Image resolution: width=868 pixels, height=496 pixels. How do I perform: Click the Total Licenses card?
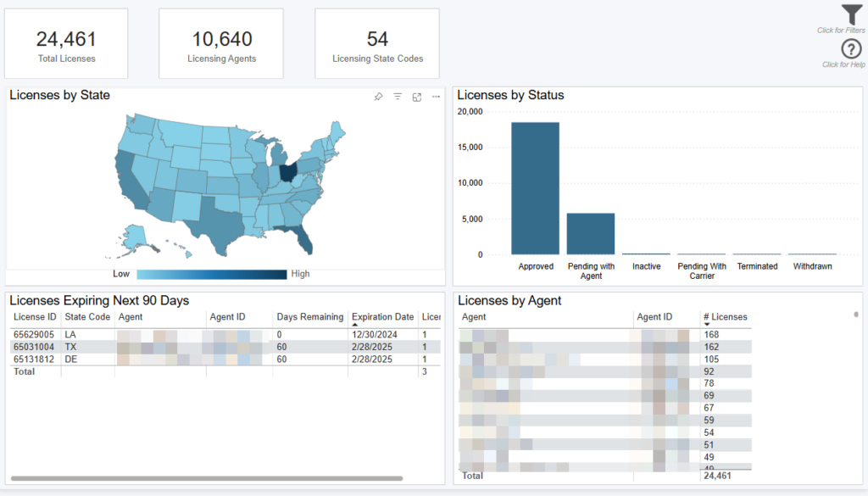66,44
